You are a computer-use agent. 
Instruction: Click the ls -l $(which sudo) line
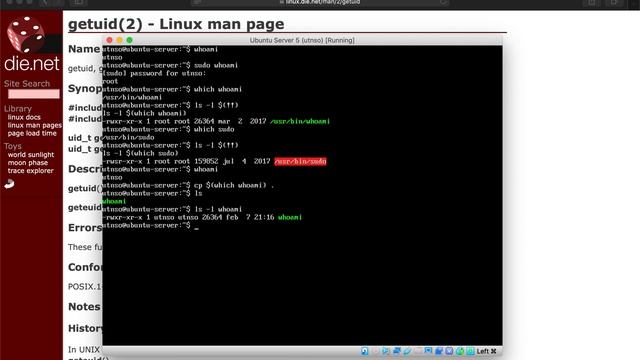point(140,153)
